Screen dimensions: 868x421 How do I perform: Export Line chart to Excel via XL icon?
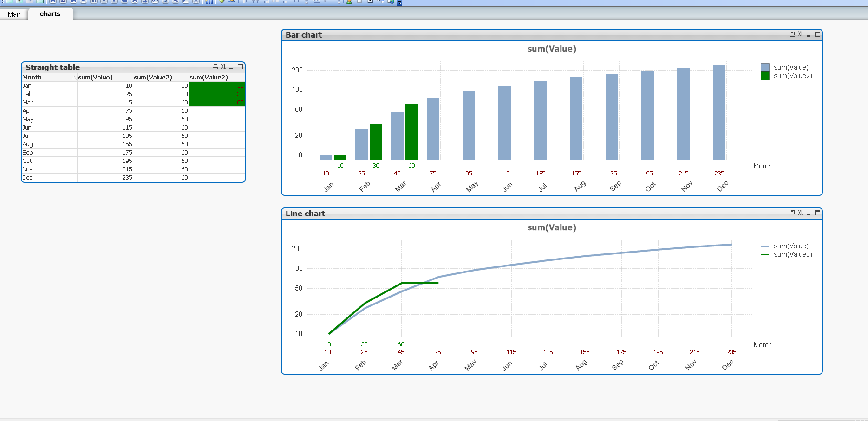click(x=801, y=213)
